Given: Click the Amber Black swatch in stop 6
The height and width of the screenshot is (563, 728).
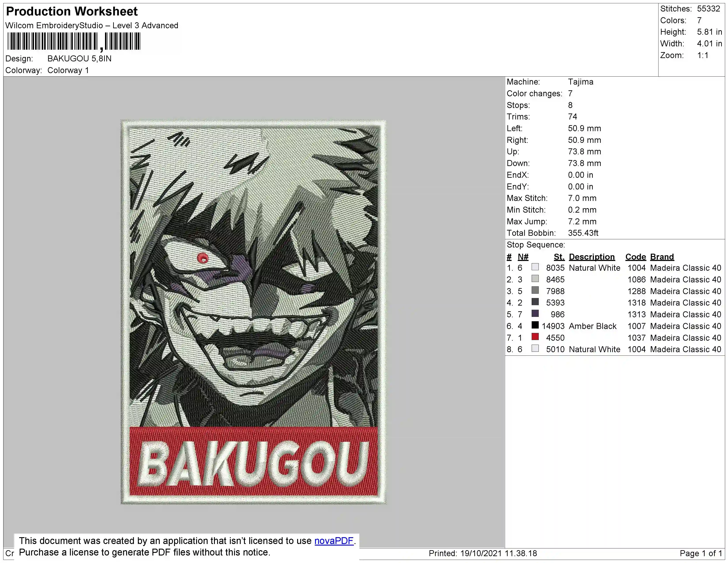Looking at the screenshot, I should [x=535, y=325].
